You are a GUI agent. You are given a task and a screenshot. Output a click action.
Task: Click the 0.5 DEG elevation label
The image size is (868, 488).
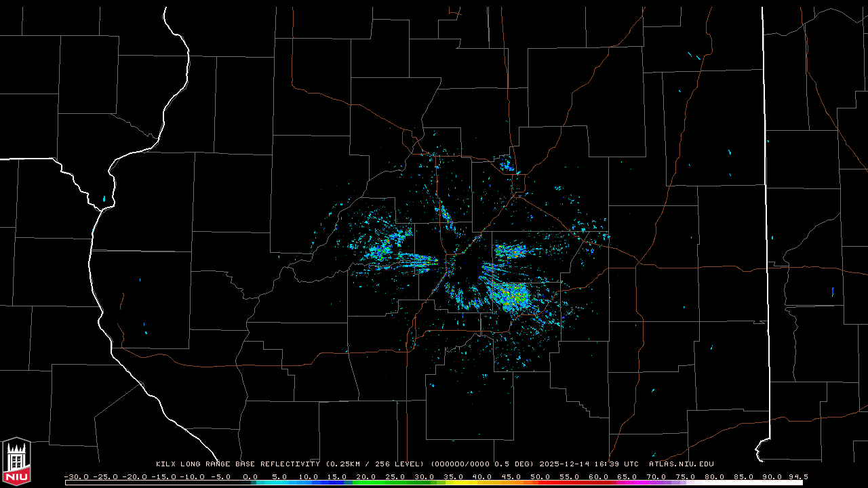tap(513, 464)
